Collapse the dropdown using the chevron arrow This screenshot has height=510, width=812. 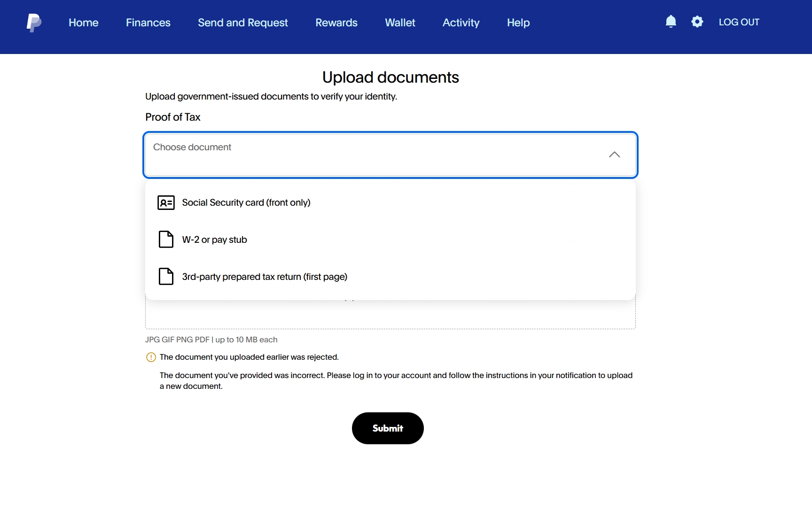click(614, 155)
